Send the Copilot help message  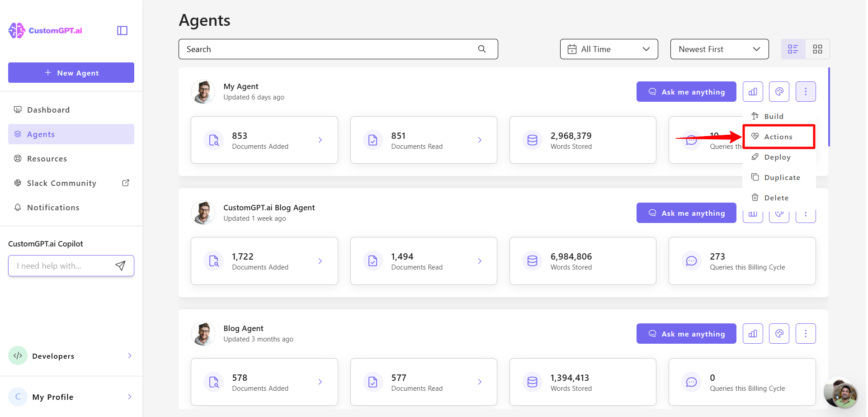tap(120, 265)
